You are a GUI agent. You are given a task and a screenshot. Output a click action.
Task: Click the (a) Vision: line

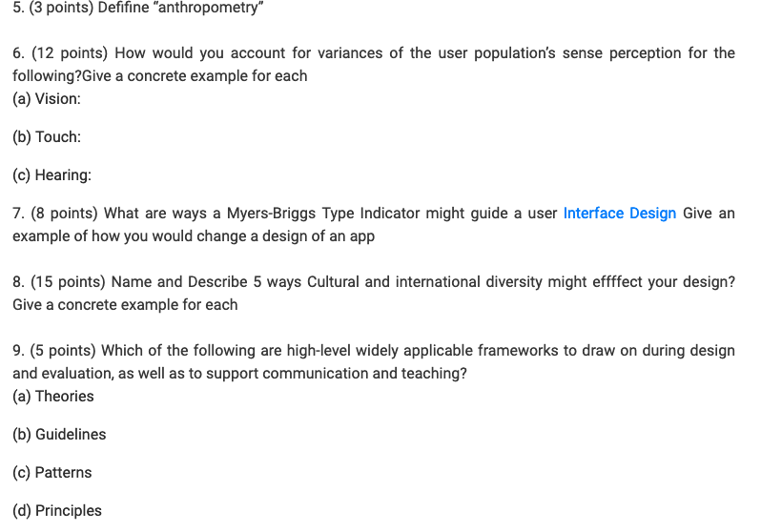pyautogui.click(x=47, y=98)
